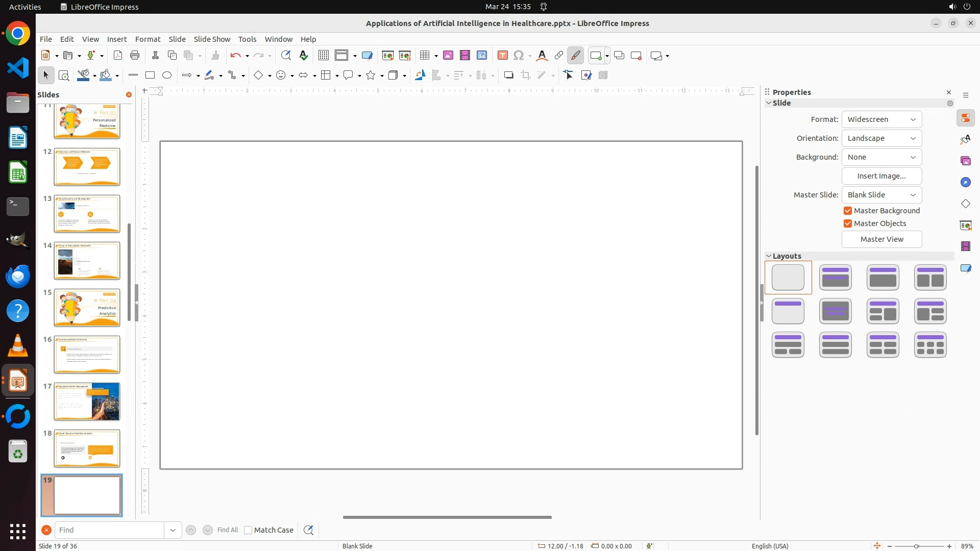
Task: Click the Master View button
Action: (x=881, y=239)
